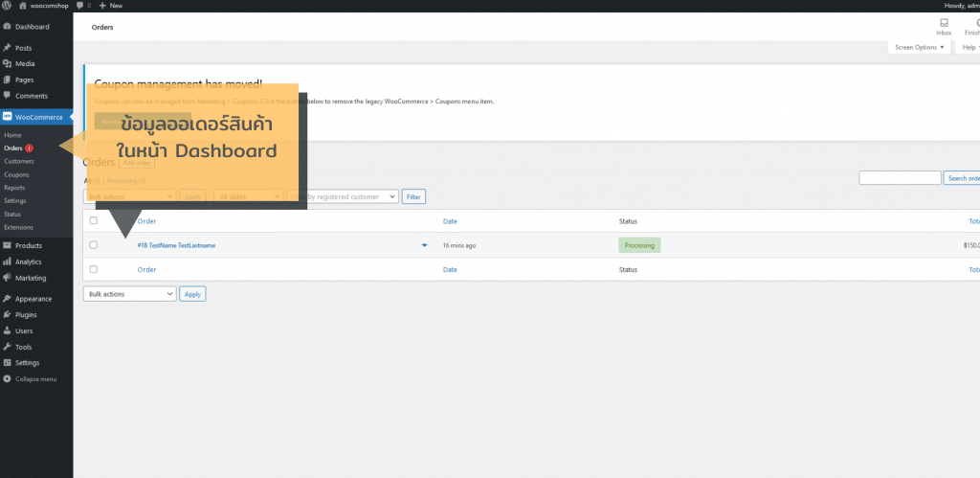Click the Products box icon
The image size is (980, 478).
tap(8, 246)
